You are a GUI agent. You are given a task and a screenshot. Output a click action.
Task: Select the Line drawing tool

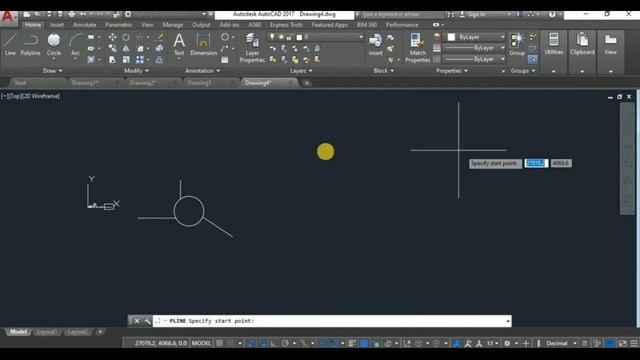tap(10, 45)
